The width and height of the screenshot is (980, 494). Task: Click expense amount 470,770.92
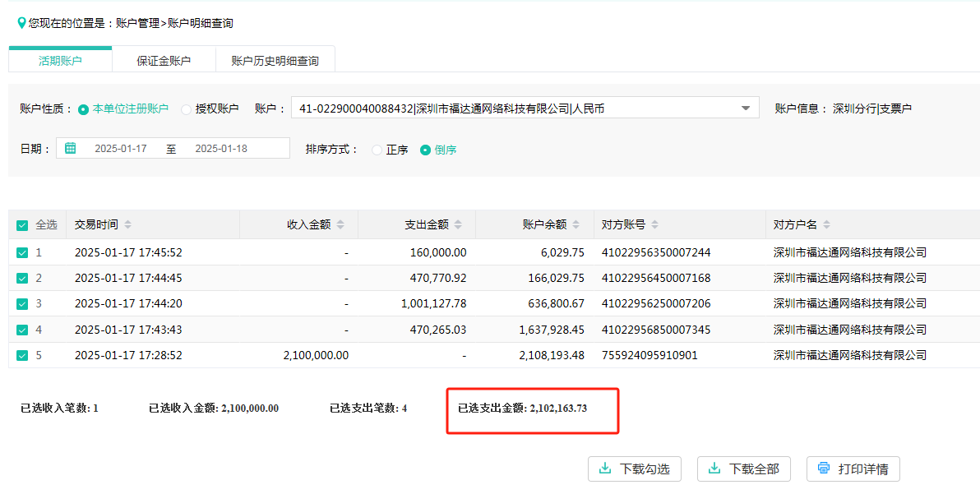point(438,278)
